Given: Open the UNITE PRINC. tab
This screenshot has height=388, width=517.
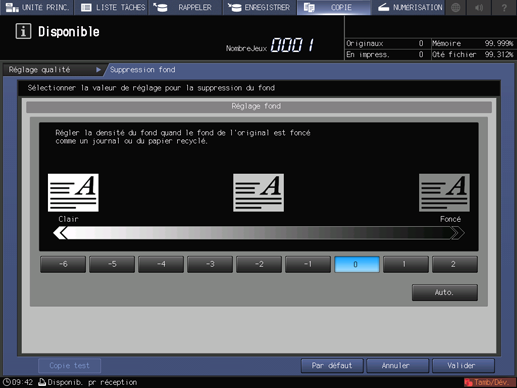Looking at the screenshot, I should 37,7.
